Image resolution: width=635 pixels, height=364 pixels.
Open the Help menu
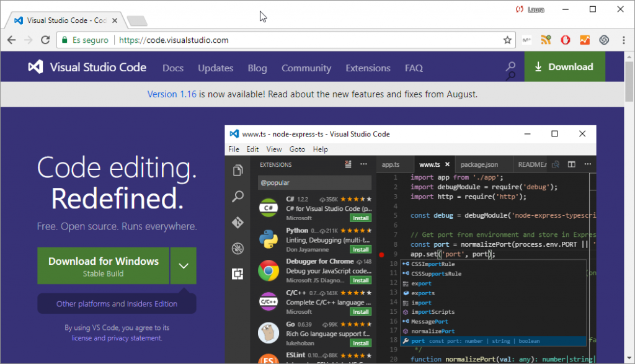coord(321,149)
